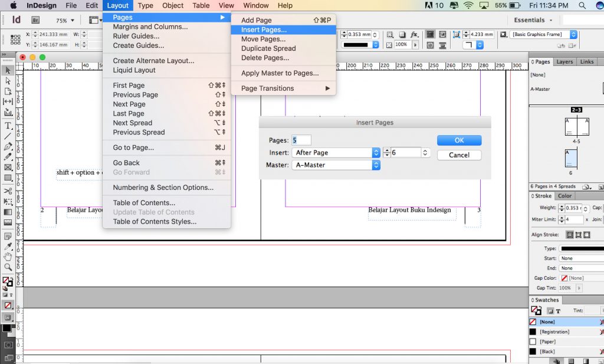Open the Master dropdown A-Master

point(336,165)
